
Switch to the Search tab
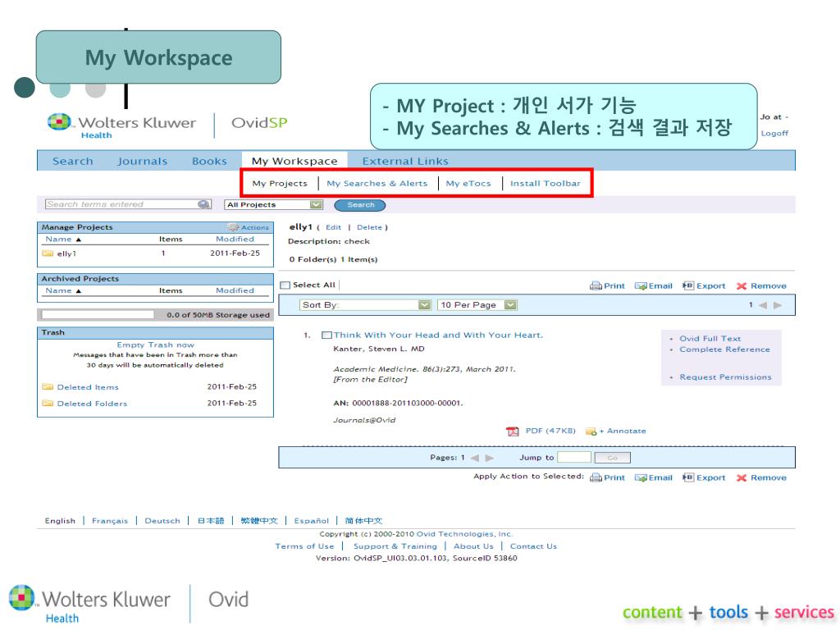pos(73,162)
